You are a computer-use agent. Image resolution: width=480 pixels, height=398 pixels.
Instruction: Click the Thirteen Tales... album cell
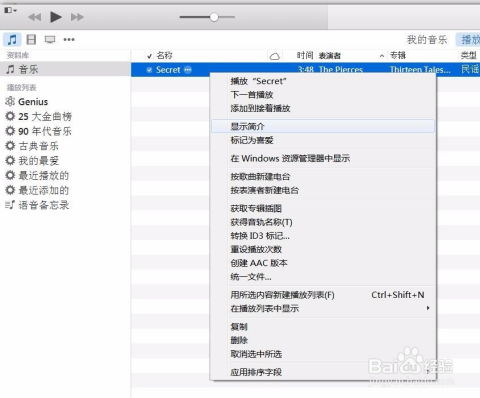[420, 70]
